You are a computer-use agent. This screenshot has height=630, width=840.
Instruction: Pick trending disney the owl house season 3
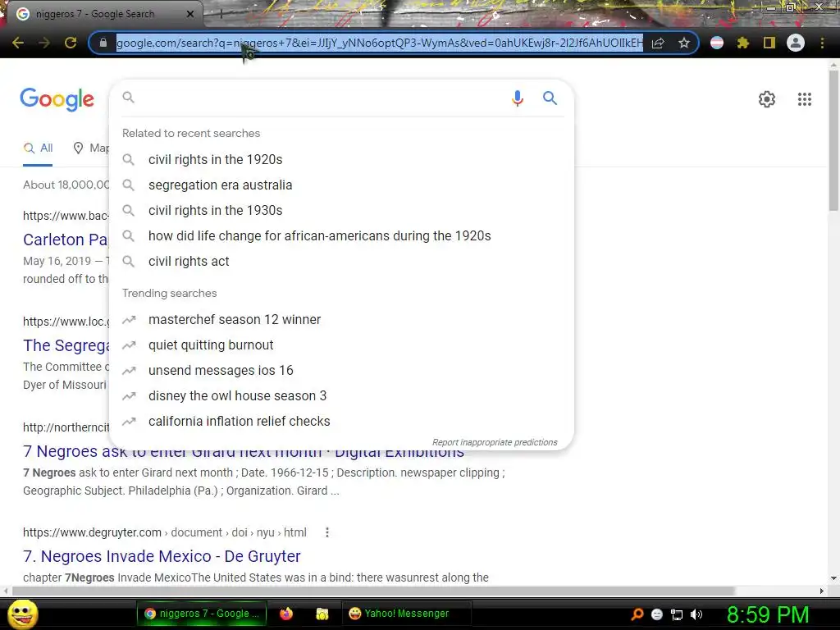[x=341, y=396]
